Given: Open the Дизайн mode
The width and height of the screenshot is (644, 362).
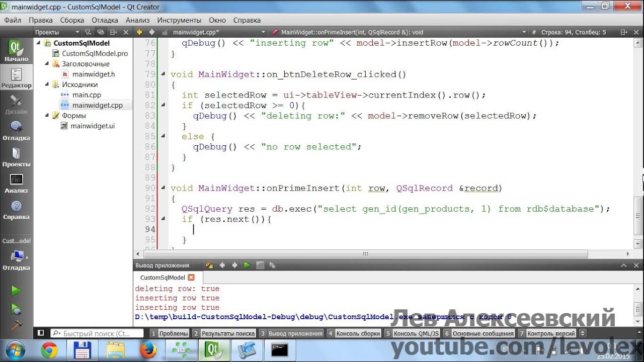Looking at the screenshot, I should click(x=17, y=105).
